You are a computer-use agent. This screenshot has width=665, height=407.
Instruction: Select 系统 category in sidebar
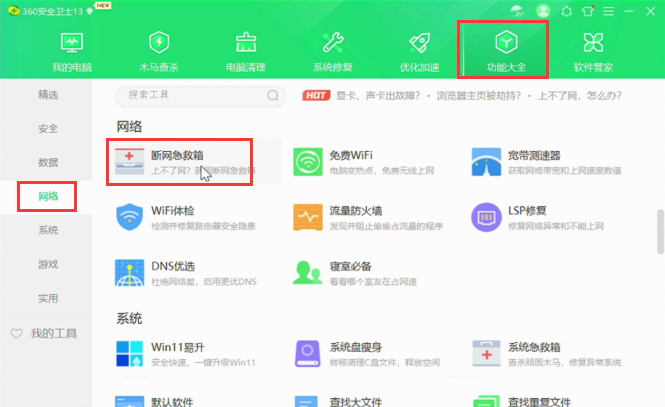point(48,230)
